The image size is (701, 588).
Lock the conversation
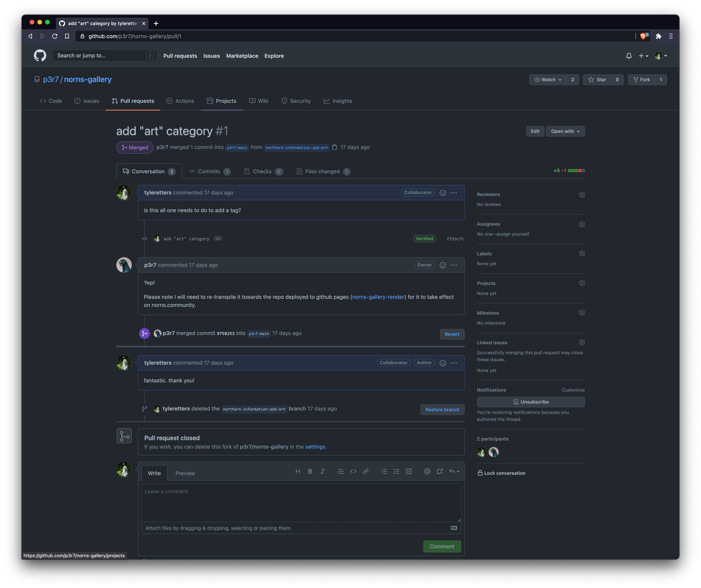click(501, 473)
